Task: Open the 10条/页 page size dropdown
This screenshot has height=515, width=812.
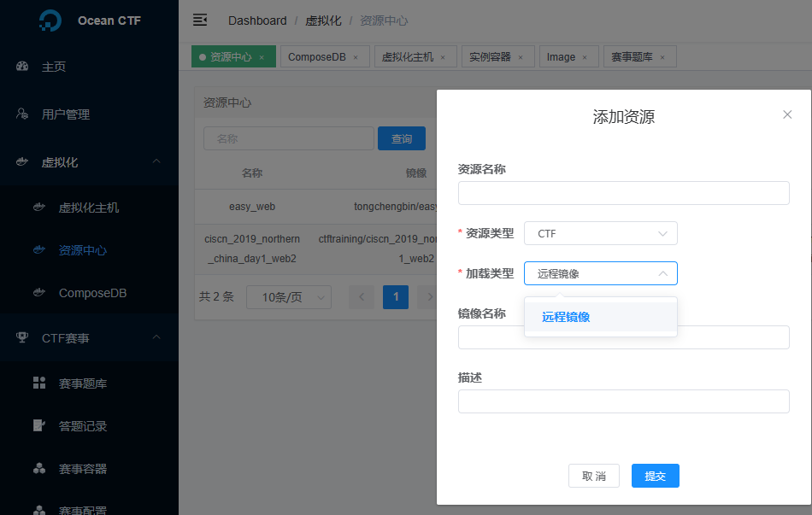Action: click(x=288, y=296)
